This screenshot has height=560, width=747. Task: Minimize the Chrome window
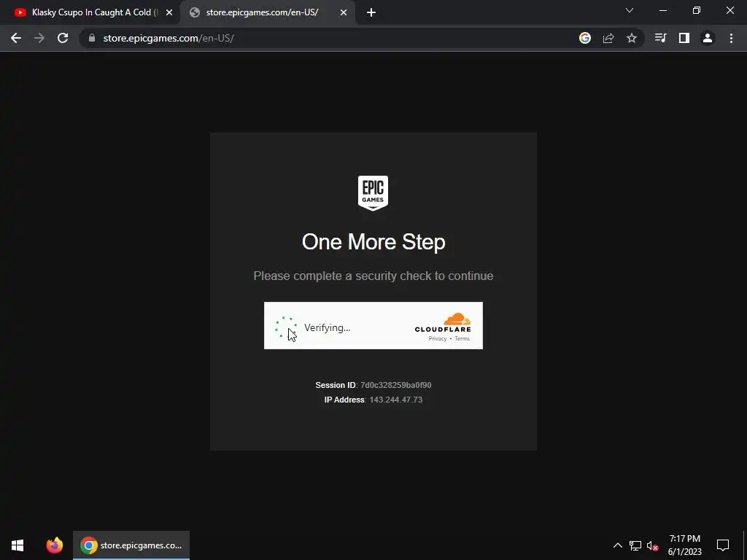(x=662, y=10)
